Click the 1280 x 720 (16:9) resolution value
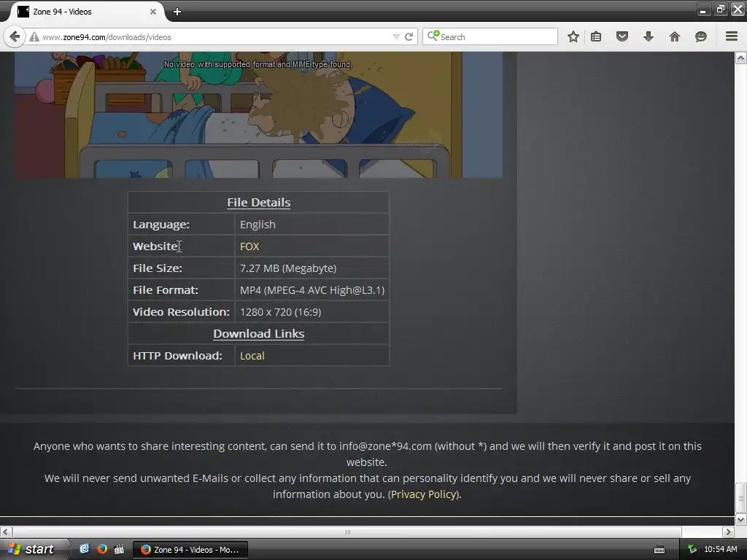This screenshot has width=747, height=560. point(281,312)
